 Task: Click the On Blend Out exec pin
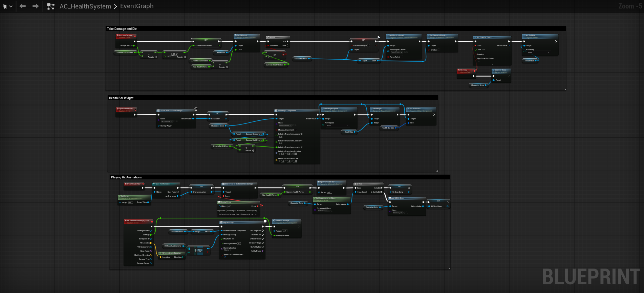pos(263,235)
